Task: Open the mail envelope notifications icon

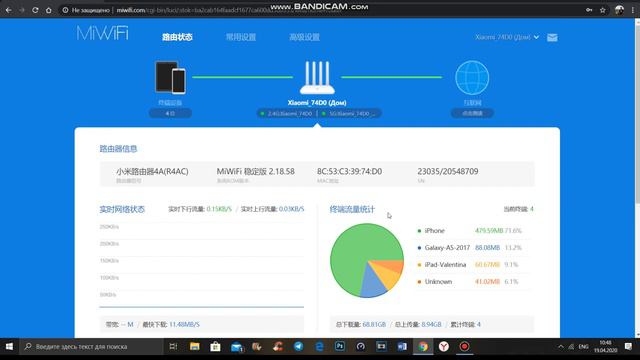Action: coord(552,38)
